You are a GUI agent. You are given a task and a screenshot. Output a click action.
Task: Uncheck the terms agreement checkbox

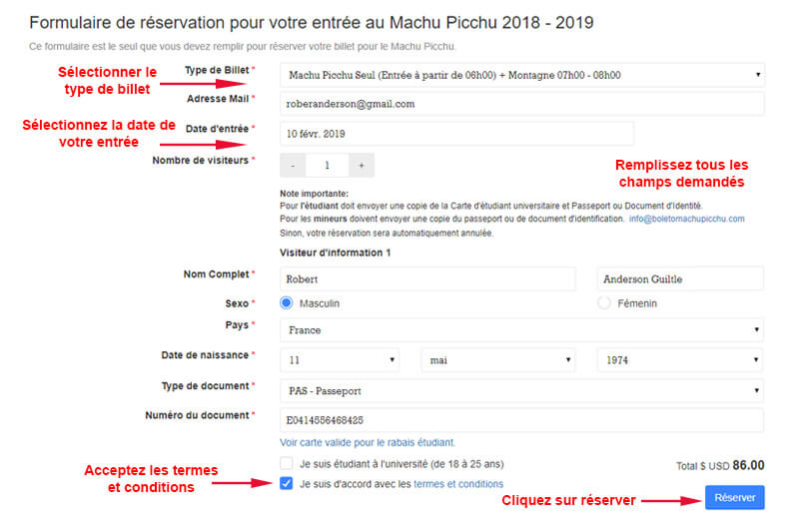287,483
